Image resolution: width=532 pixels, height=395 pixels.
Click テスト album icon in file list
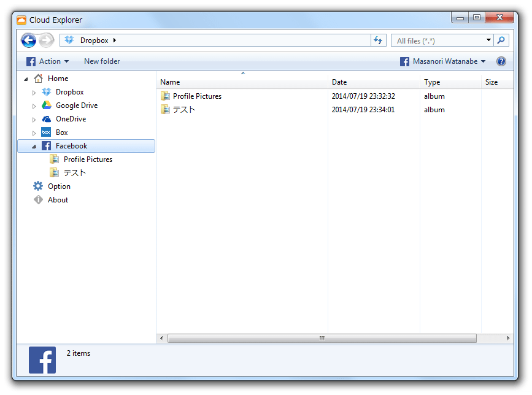pyautogui.click(x=165, y=110)
